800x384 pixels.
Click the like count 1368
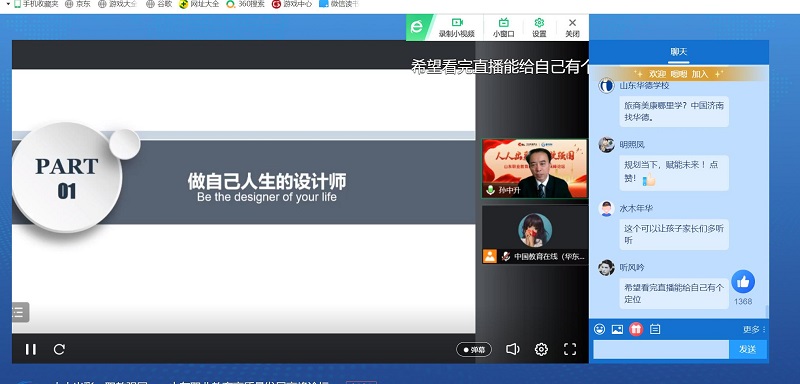743,301
